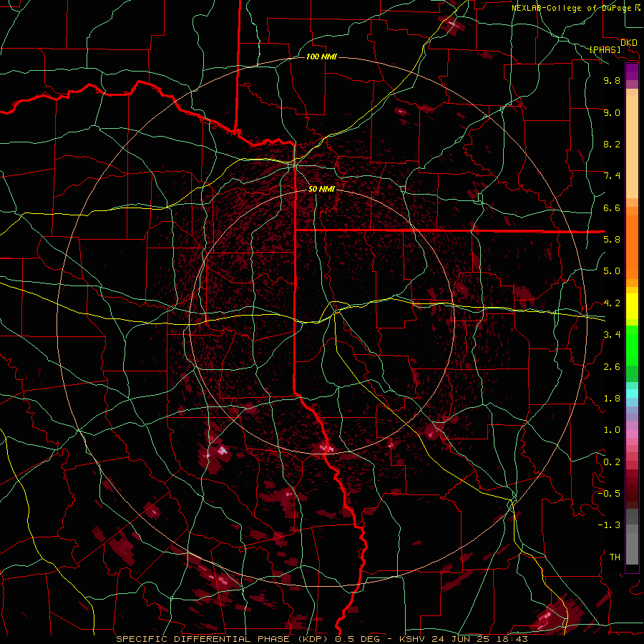
Task: Pick the yellow segment of the color bar
Action: 632,306
